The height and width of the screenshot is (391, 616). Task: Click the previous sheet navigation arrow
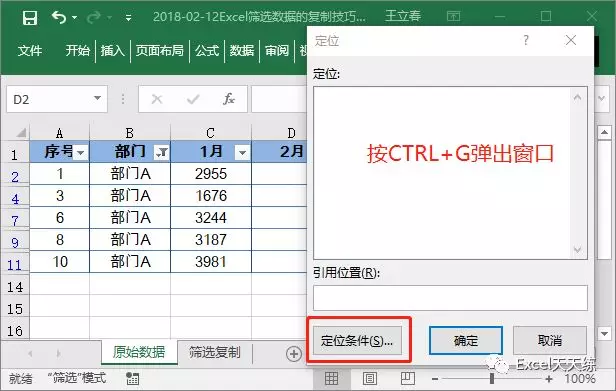point(30,354)
